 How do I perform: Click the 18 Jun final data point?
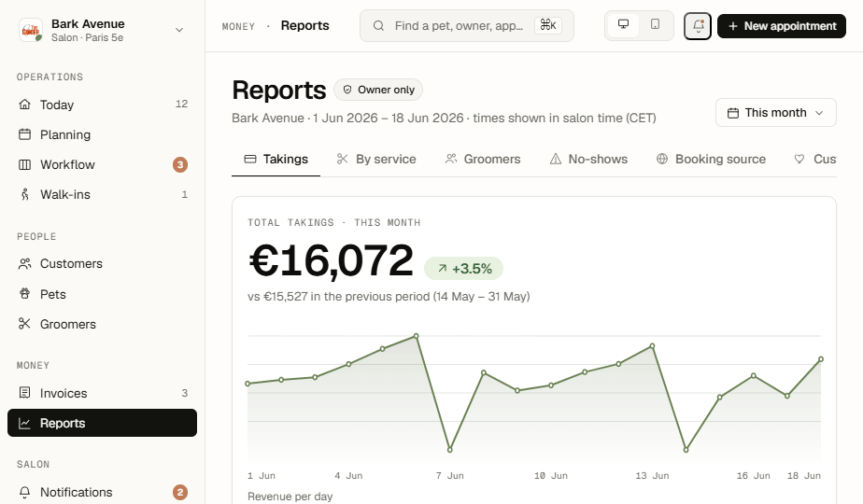821,359
